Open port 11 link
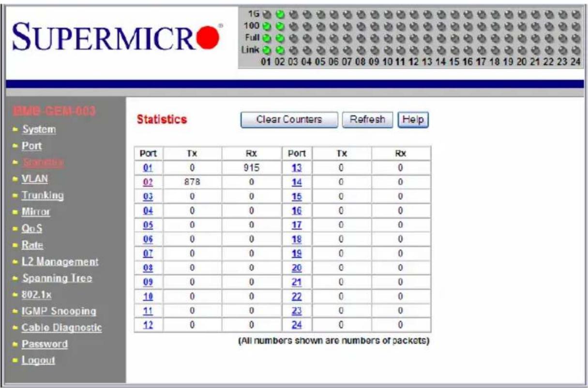 149,310
